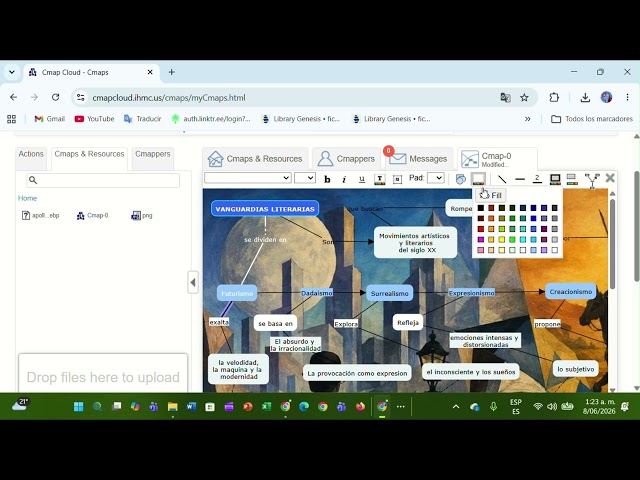Open Todos los marcadores folder

tap(592, 119)
